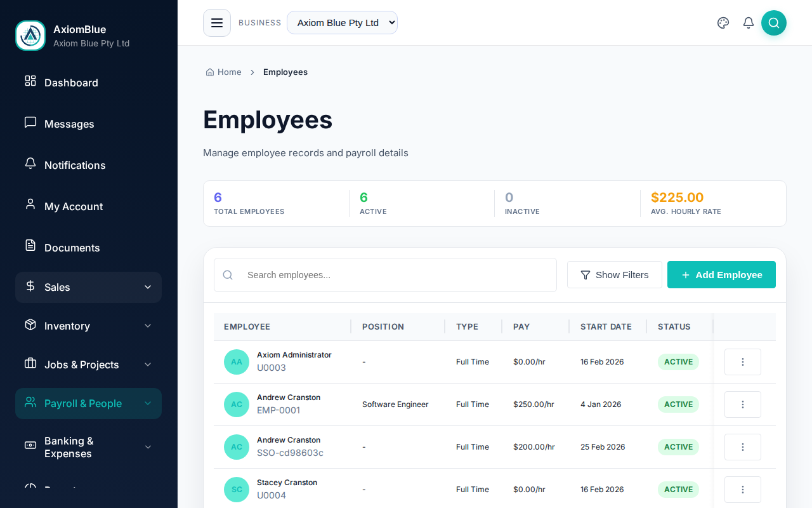Click the home icon in breadcrumb
This screenshot has height=508, width=812.
point(210,72)
